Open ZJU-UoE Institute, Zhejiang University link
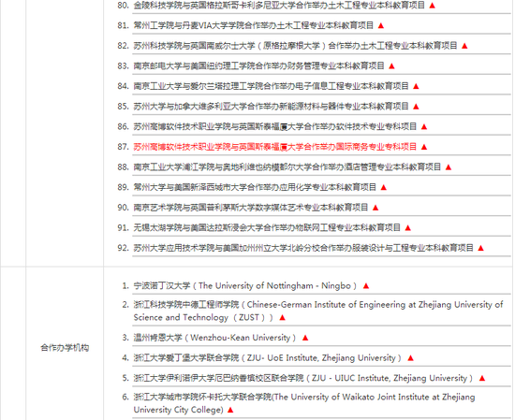Viewport: 515px width, 420px height. [x=268, y=357]
